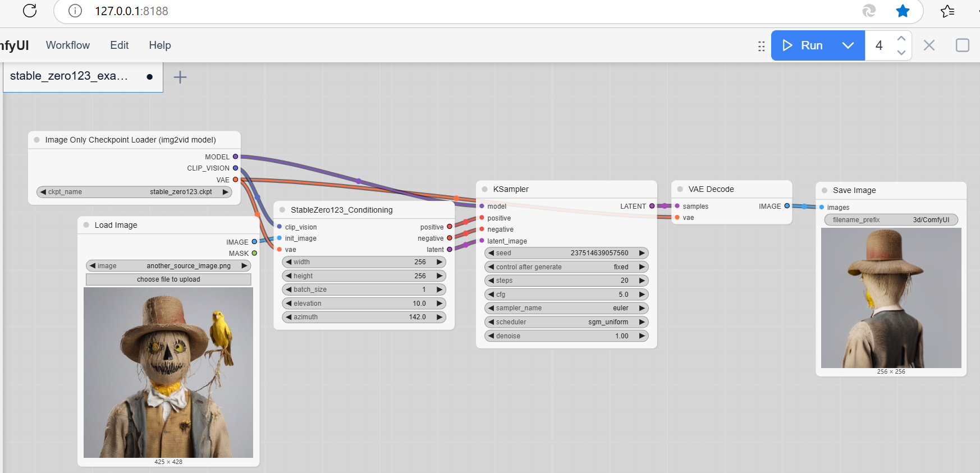Open the site information icon in address bar

coord(75,11)
